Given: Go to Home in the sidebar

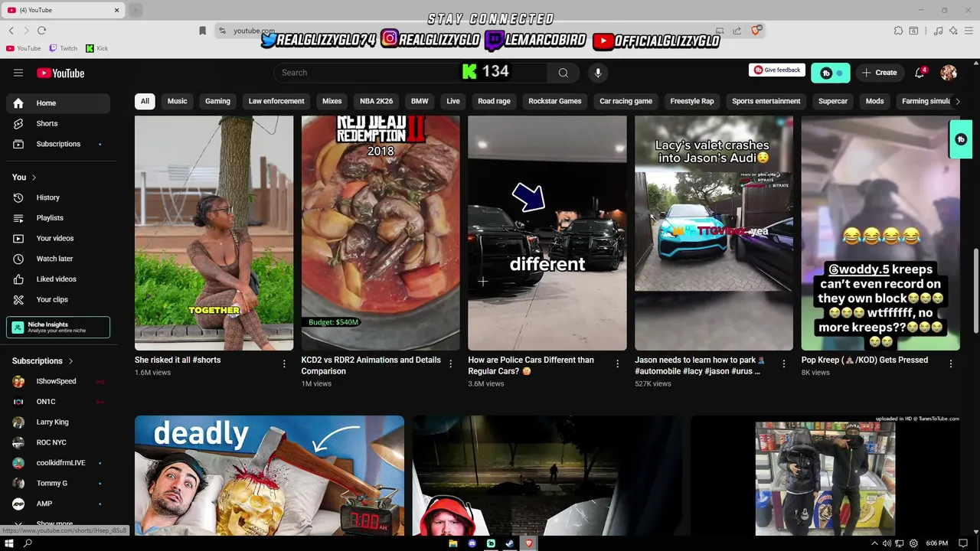Looking at the screenshot, I should click(58, 103).
